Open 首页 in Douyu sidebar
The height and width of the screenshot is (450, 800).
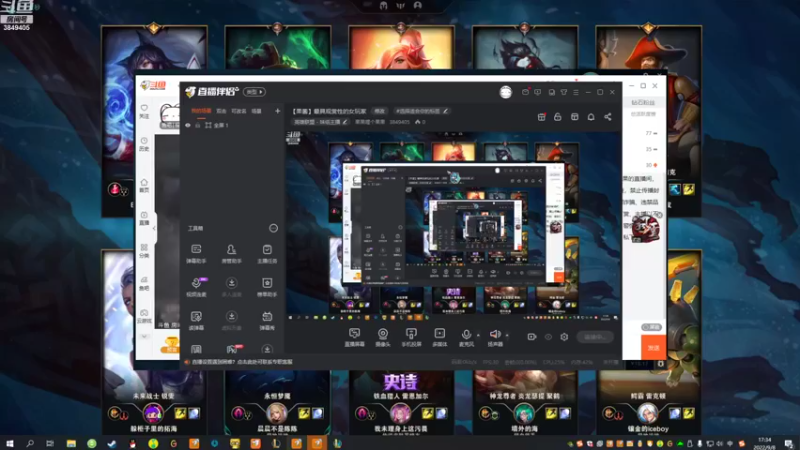coord(144,186)
